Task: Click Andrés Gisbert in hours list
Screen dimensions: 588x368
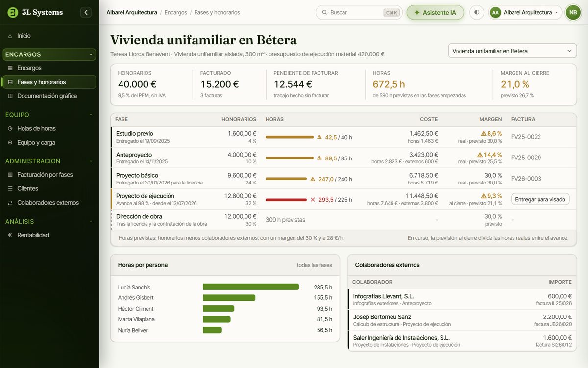Action: click(x=136, y=298)
